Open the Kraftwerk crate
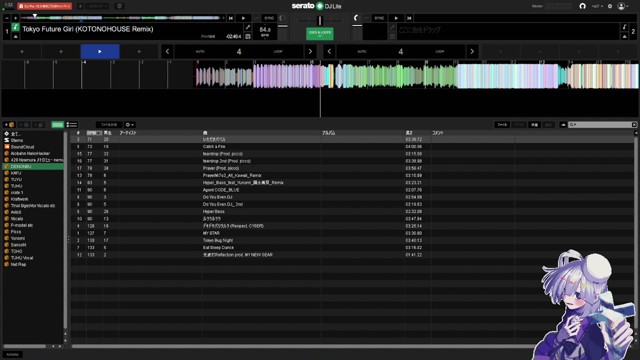Image resolution: width=640 pixels, height=360 pixels. click(33, 199)
